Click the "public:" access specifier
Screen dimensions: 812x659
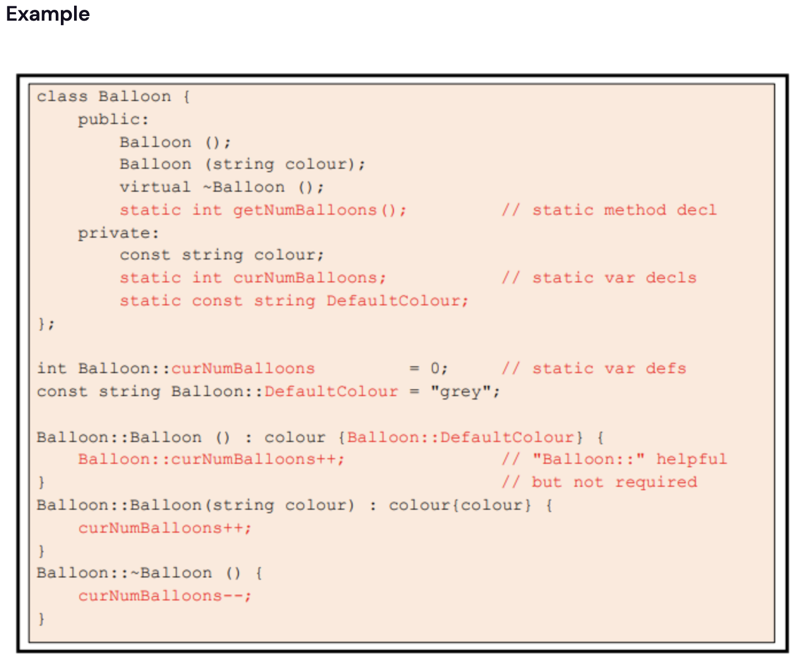pyautogui.click(x=113, y=119)
